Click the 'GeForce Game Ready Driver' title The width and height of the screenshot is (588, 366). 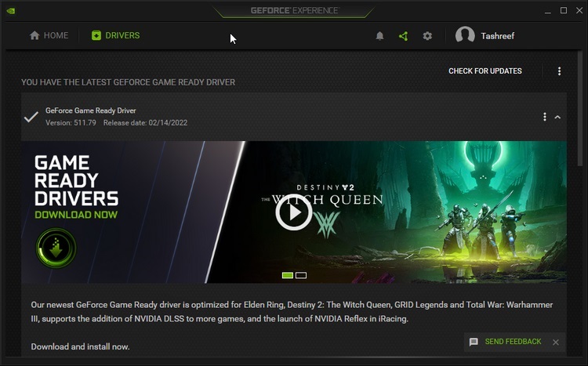(x=90, y=111)
